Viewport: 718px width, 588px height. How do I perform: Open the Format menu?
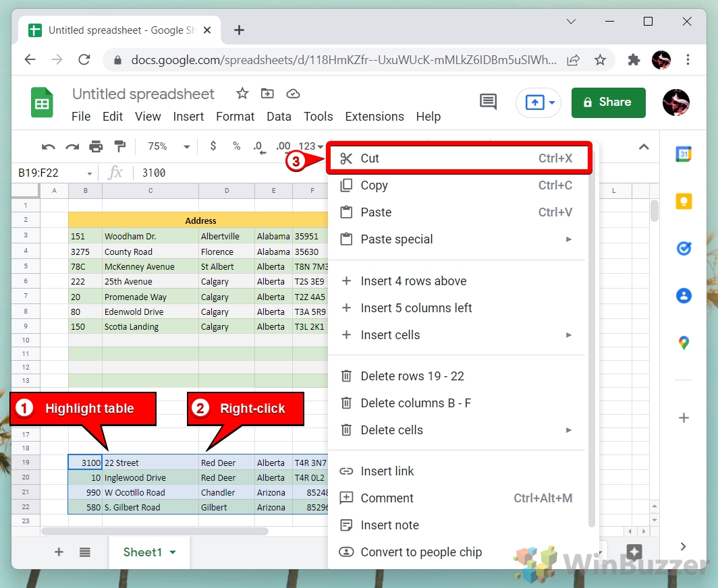[235, 117]
